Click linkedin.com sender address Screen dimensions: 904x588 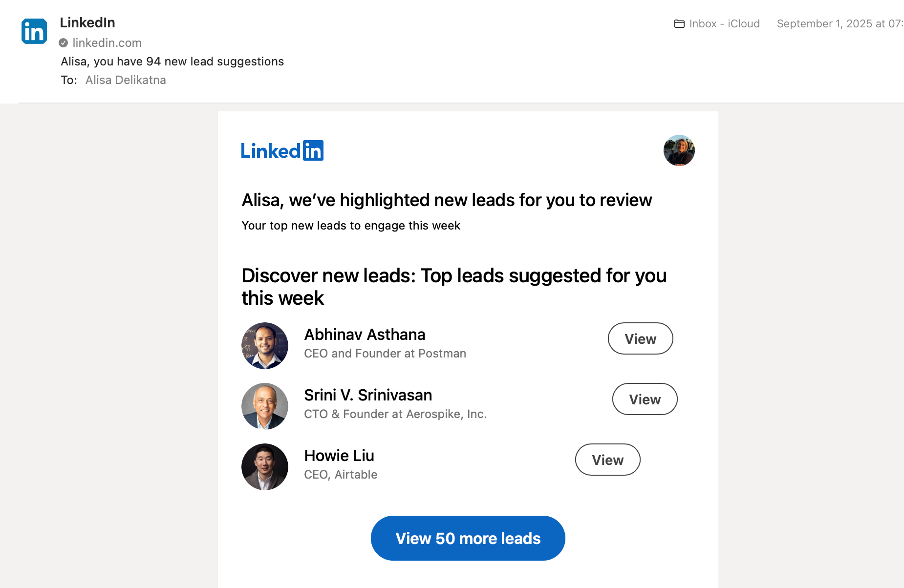(107, 43)
